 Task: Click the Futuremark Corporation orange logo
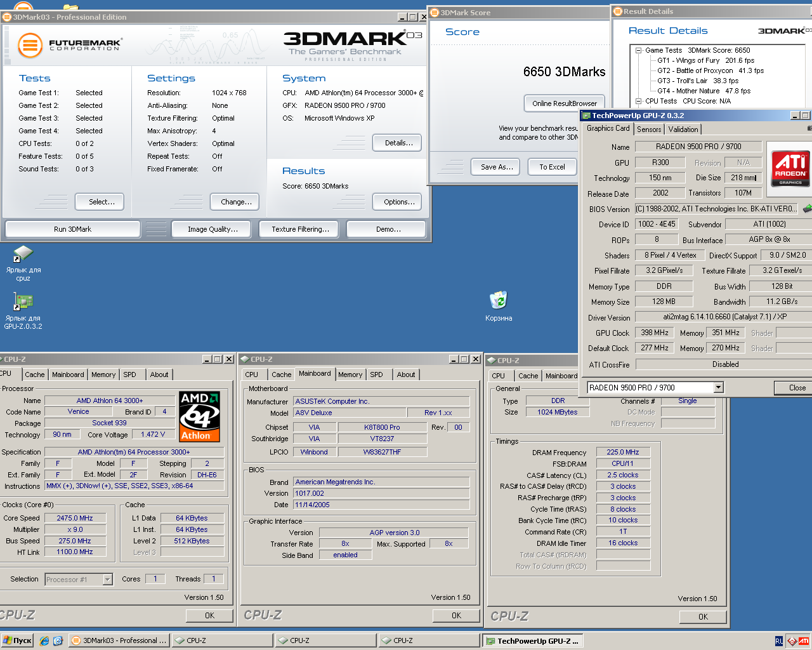(x=30, y=45)
